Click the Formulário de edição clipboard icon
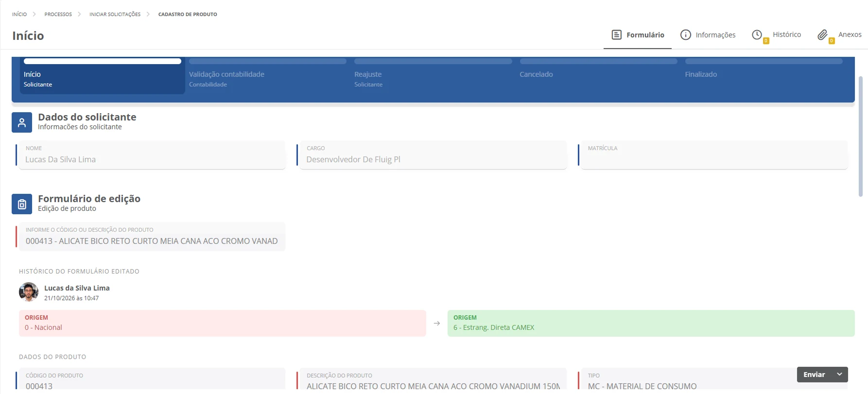The image size is (868, 394). coord(22,204)
